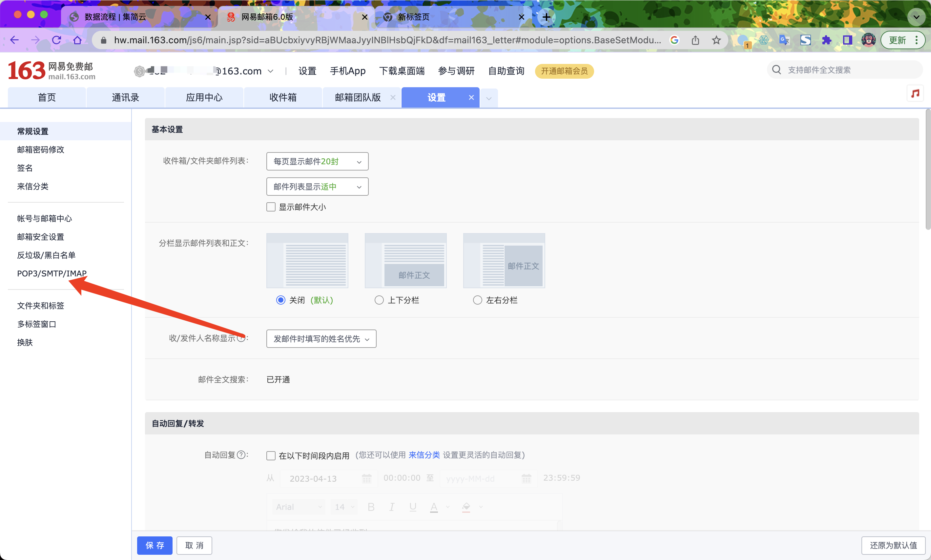The width and height of the screenshot is (931, 560).
Task: Click the share icon in address bar
Action: (695, 40)
